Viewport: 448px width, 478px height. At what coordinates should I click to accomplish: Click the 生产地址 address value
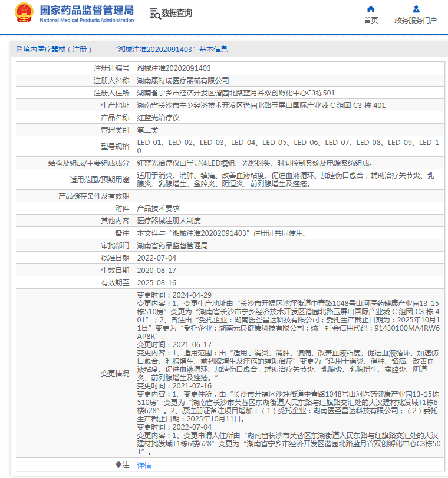coord(261,106)
